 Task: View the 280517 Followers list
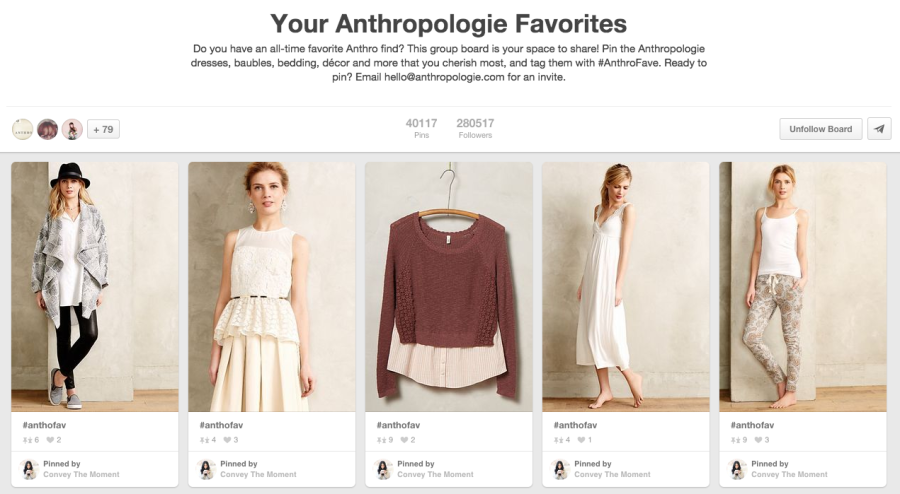[475, 128]
